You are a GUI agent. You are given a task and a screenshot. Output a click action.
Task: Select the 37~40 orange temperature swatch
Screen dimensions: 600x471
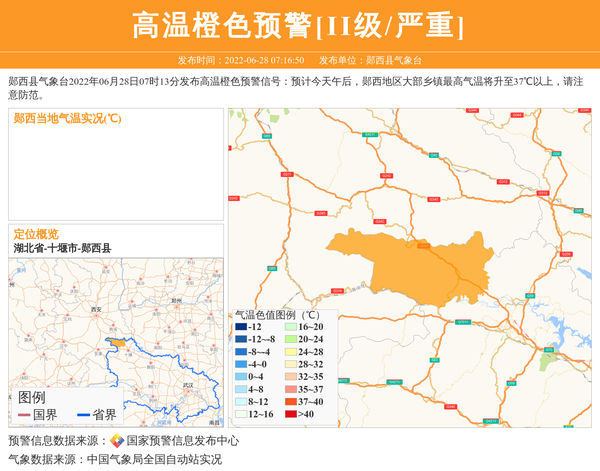288,402
